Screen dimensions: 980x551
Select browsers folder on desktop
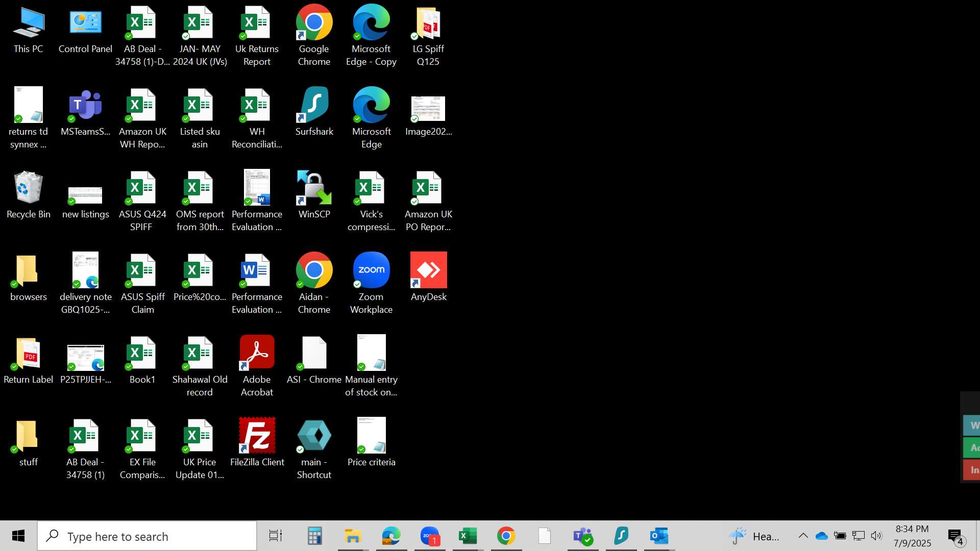[x=29, y=278]
